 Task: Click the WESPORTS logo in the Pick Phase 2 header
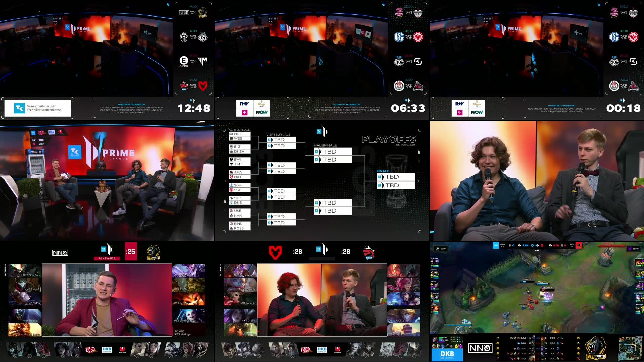(153, 253)
